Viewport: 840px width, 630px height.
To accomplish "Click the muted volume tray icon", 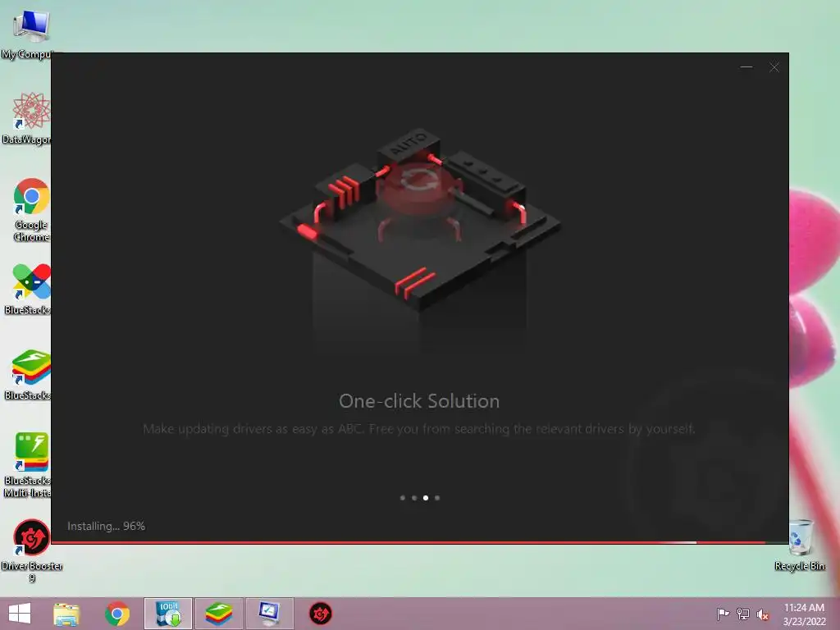I will click(x=763, y=614).
